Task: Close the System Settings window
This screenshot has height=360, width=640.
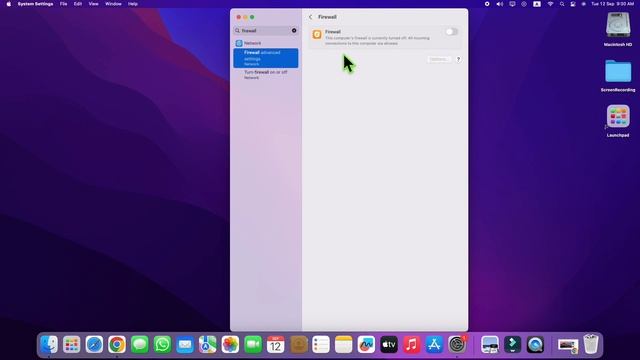Action: [x=239, y=17]
